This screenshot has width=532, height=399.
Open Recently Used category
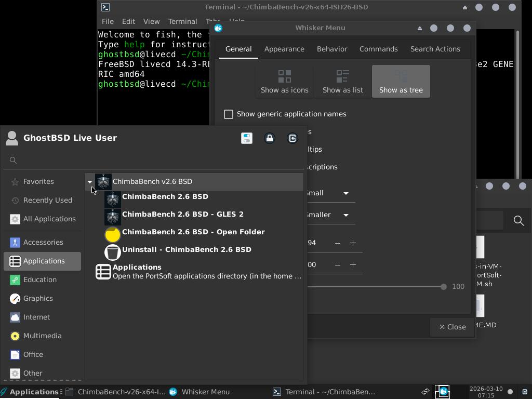43,200
